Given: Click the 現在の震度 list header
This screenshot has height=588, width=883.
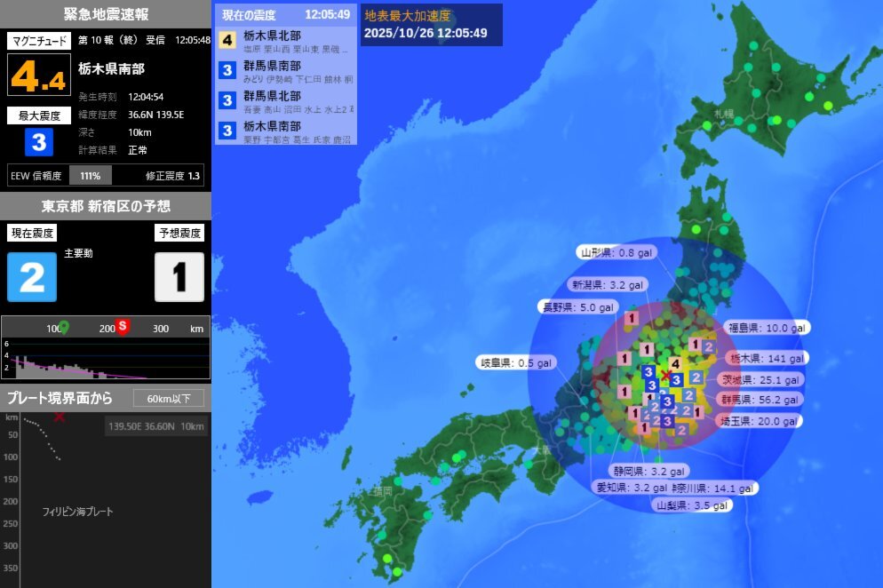Looking at the screenshot, I should tap(286, 15).
